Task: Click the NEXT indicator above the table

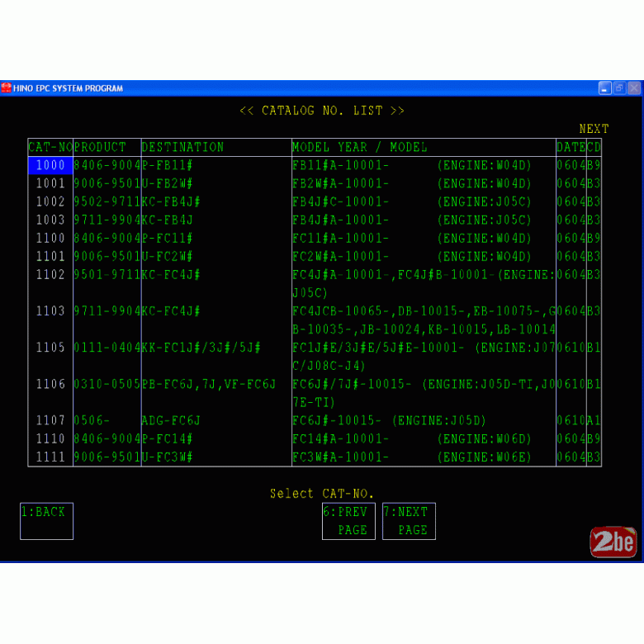Action: (594, 129)
